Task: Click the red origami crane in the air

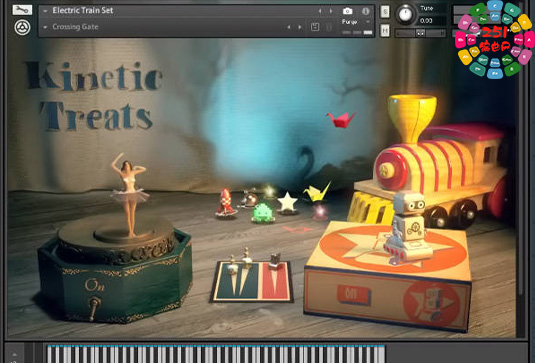Action: (340, 120)
